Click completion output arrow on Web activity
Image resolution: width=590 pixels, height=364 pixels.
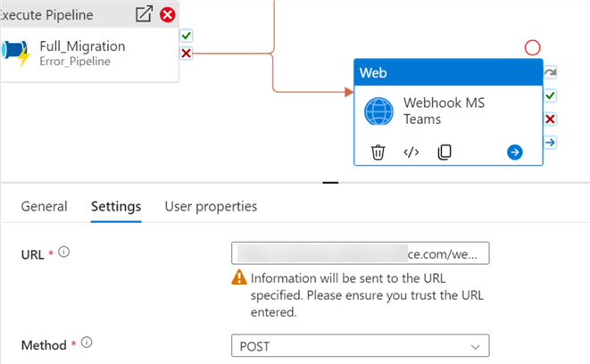click(x=551, y=142)
